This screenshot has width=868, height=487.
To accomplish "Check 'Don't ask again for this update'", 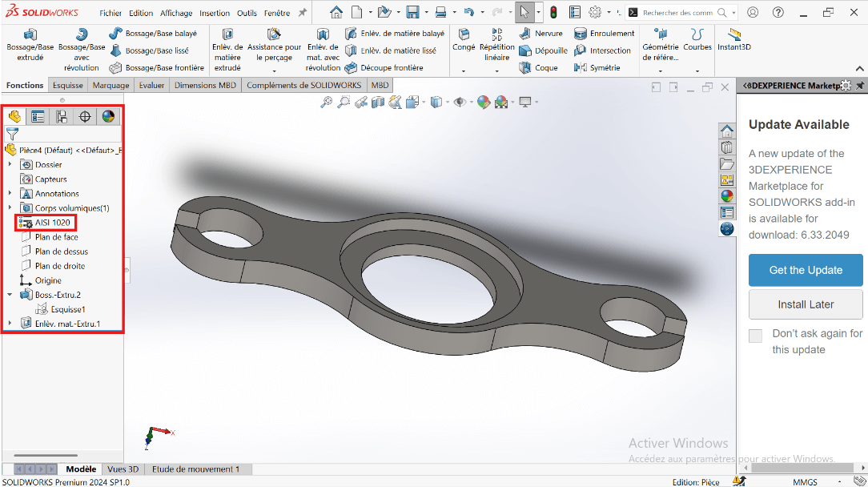I will tap(755, 336).
